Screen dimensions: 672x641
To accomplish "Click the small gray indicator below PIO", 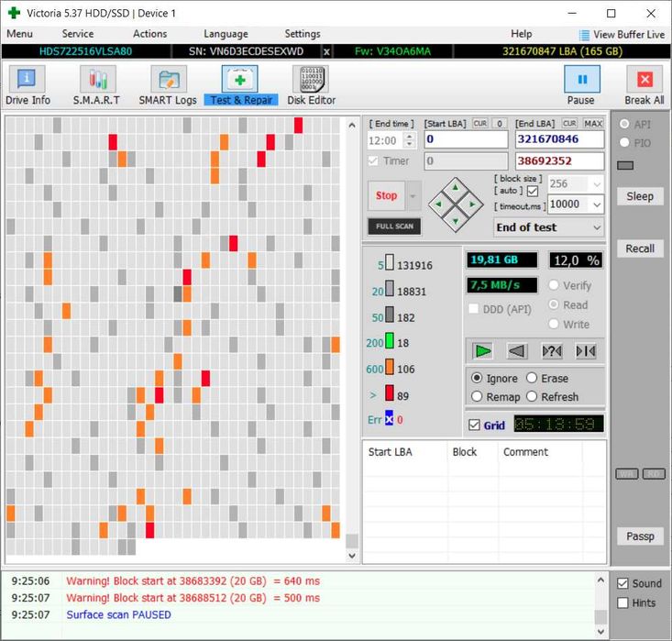I will (625, 165).
